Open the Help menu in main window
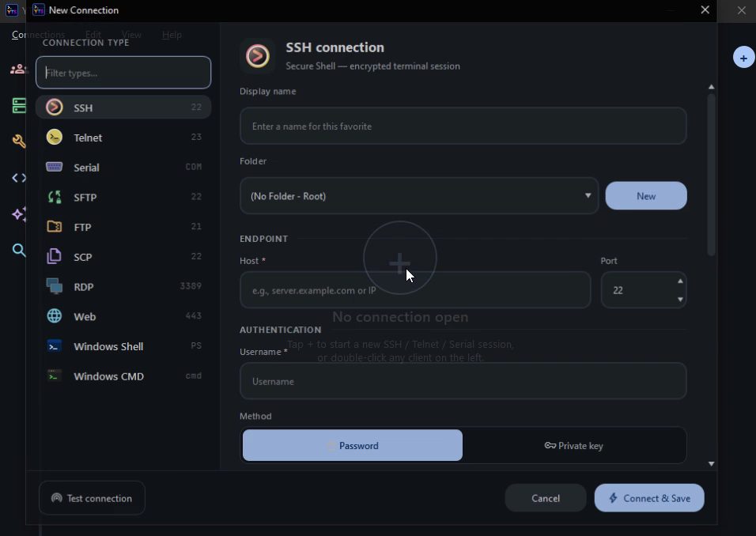Image resolution: width=756 pixels, height=536 pixels. click(x=172, y=35)
